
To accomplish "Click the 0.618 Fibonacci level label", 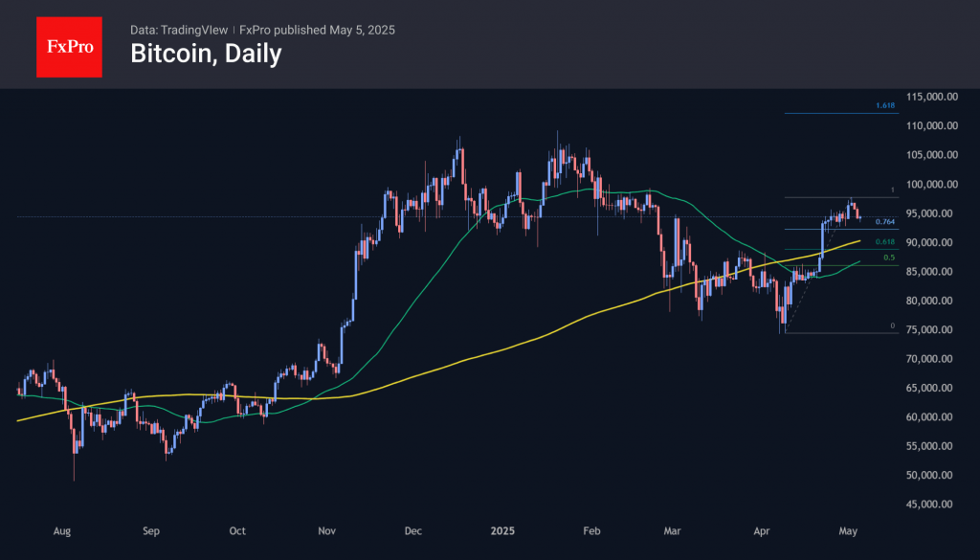I will click(x=884, y=242).
